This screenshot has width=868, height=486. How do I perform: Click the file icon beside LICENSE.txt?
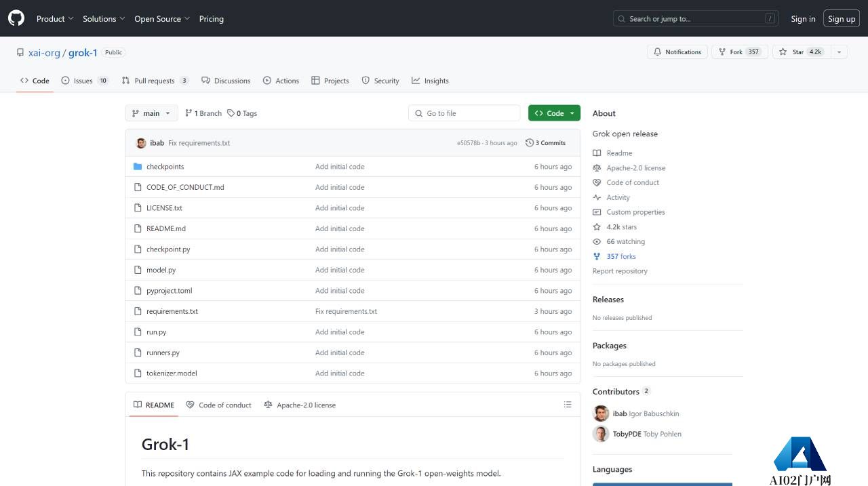point(138,208)
